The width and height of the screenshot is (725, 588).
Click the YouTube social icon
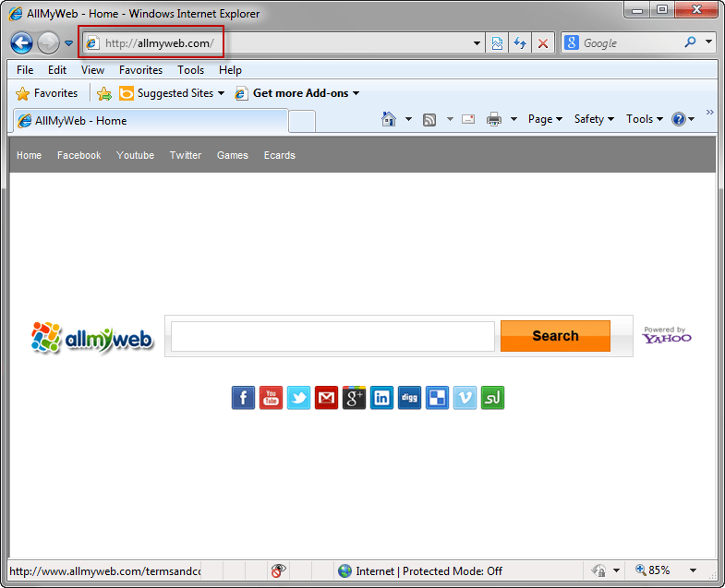tap(271, 398)
